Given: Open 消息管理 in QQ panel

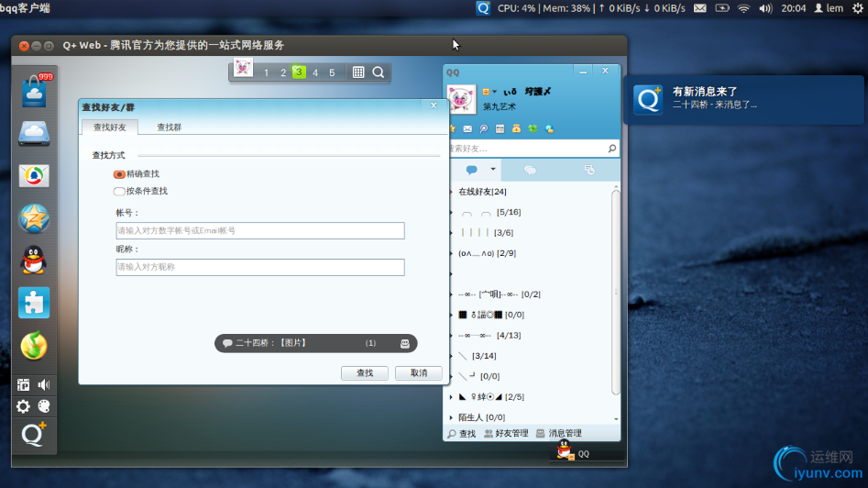Looking at the screenshot, I should pos(559,433).
